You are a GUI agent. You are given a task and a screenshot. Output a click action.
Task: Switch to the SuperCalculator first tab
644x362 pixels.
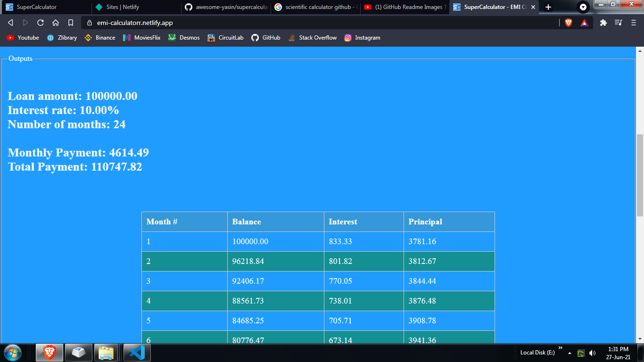tap(46, 7)
